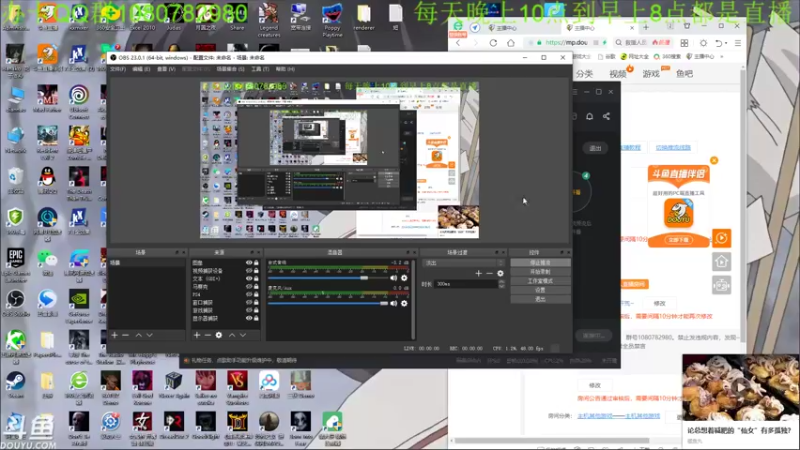The height and width of the screenshot is (450, 800).
Task: Open the 网址大全 bookmark in browser
Action: [x=634, y=57]
